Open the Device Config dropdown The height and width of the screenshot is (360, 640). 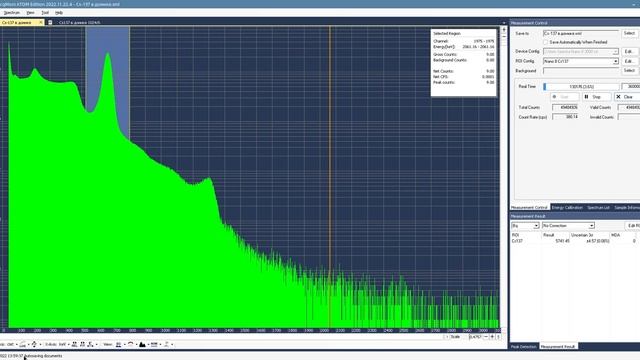click(x=615, y=52)
